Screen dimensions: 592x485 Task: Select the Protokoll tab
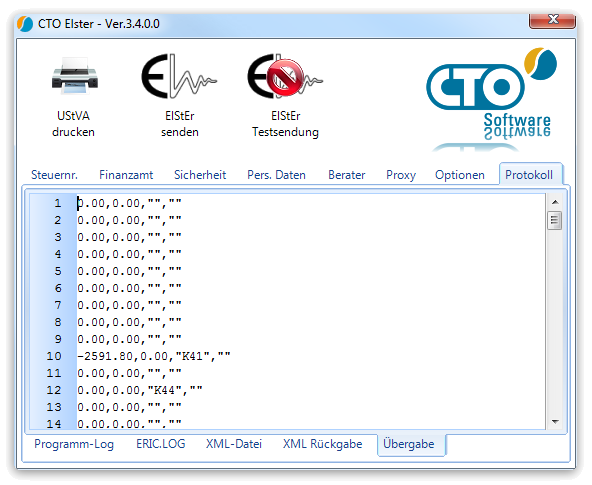(x=529, y=175)
